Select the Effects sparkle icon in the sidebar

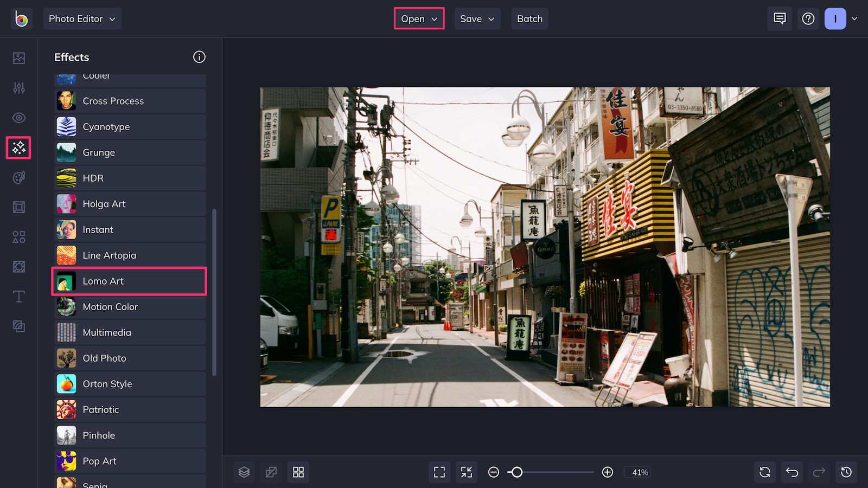point(18,147)
